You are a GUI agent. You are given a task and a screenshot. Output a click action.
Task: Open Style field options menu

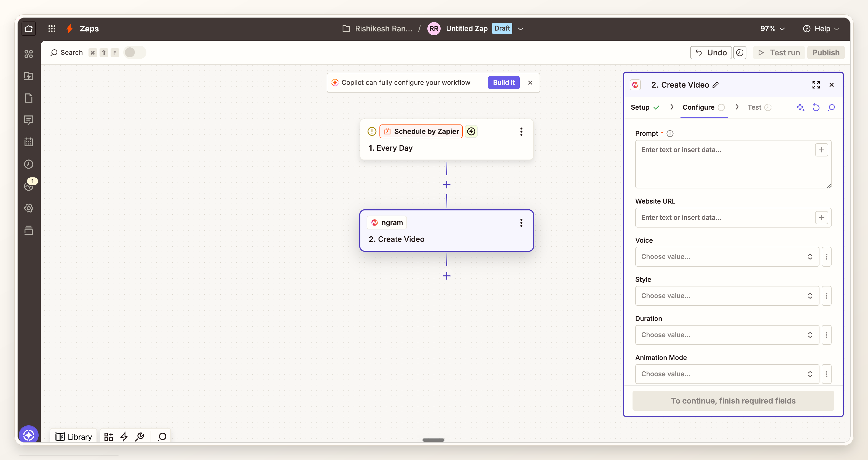826,296
